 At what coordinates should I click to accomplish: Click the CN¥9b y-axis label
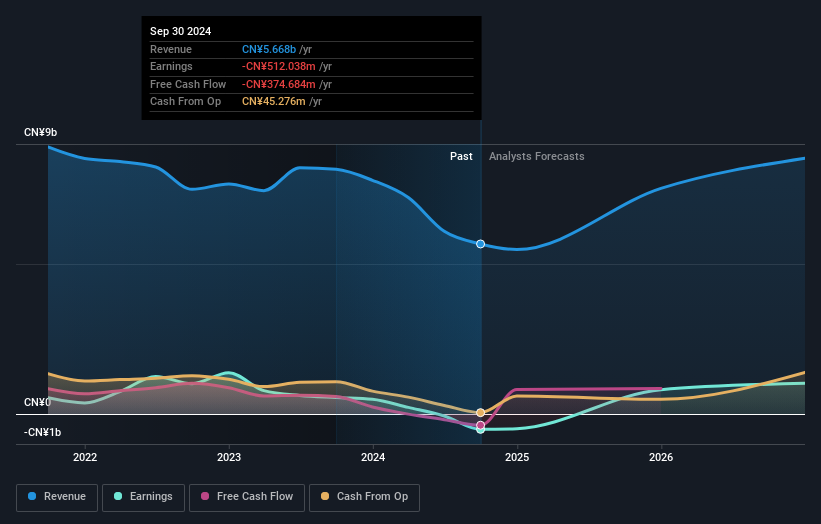40,132
